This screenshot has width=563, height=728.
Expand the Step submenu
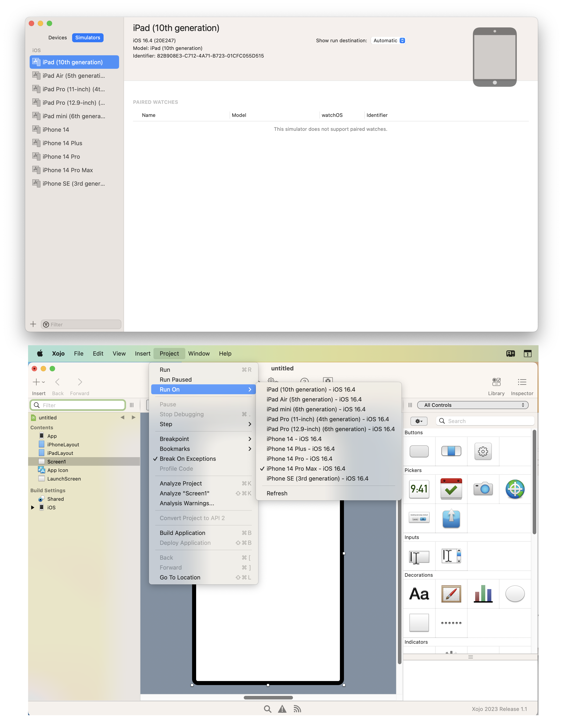204,424
